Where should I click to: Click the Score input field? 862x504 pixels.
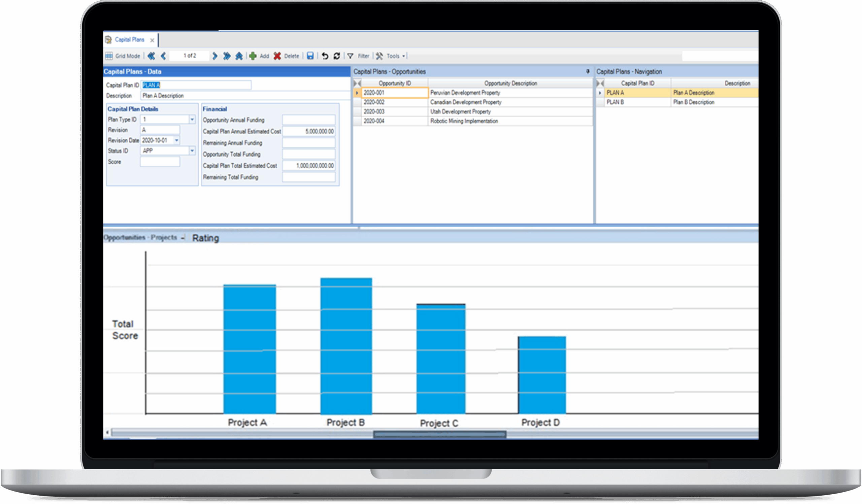pos(160,162)
